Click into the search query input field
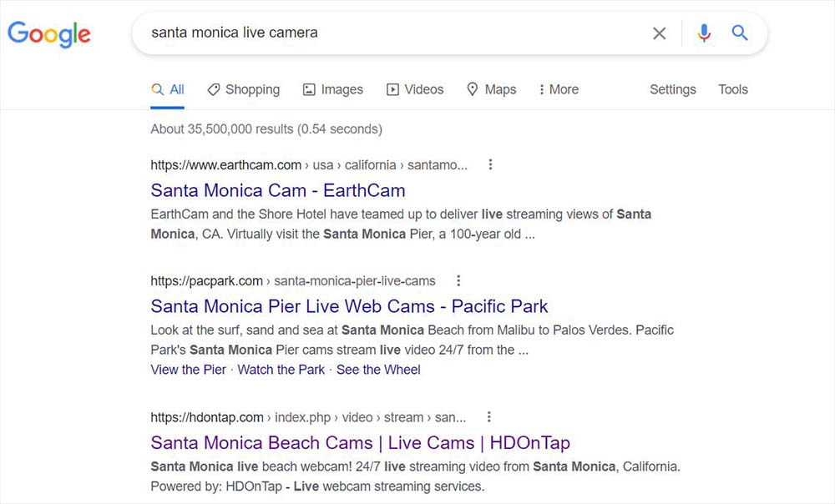 point(392,33)
